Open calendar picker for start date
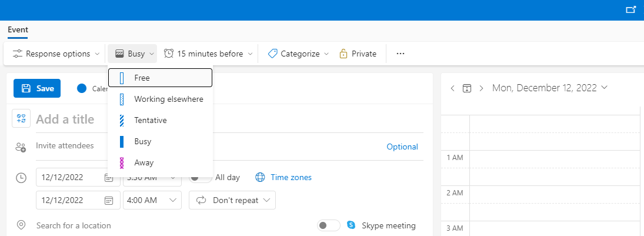 click(x=108, y=178)
